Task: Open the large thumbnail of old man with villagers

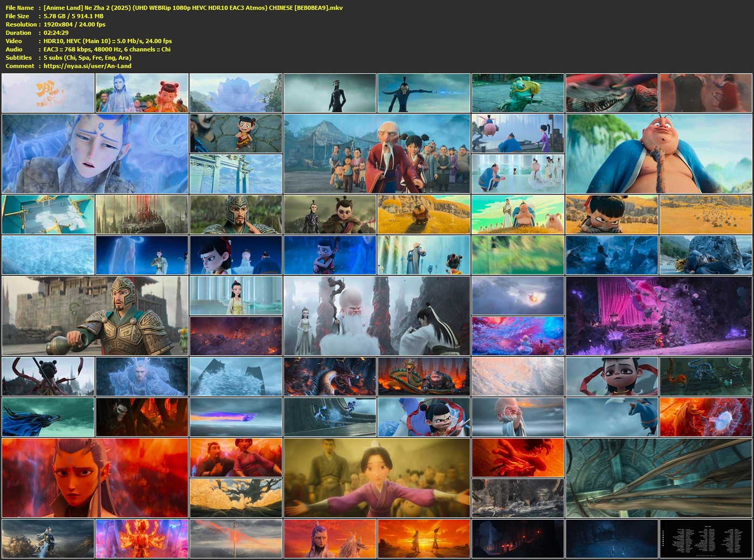Action: 377,154
